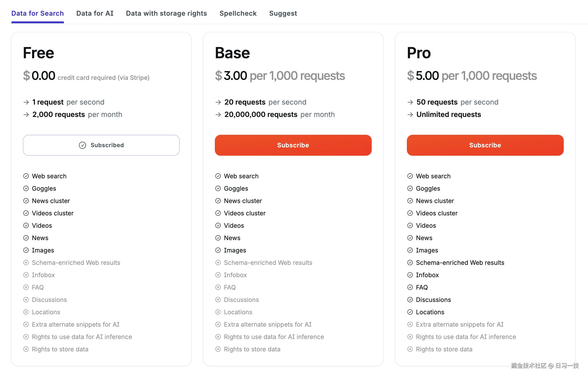Screen dimensions: 588x378
Task: Click the circled checkmark inside the Subscribed button
Action: 83,145
